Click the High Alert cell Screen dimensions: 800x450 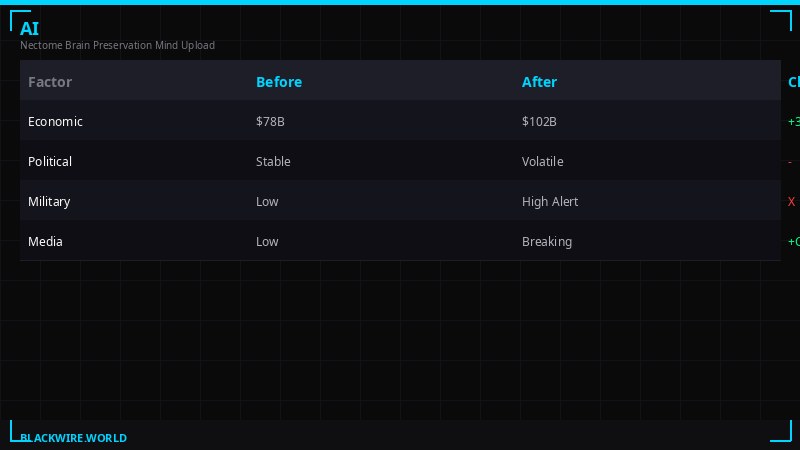point(550,201)
